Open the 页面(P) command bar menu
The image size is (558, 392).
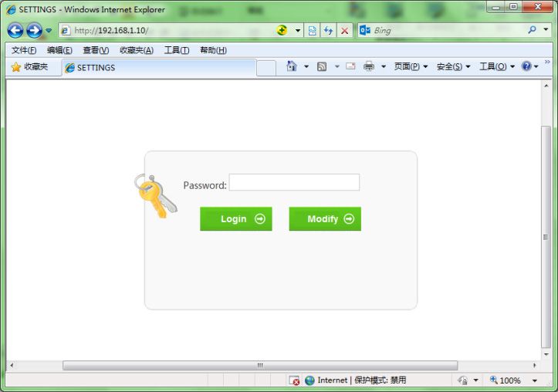coord(411,66)
